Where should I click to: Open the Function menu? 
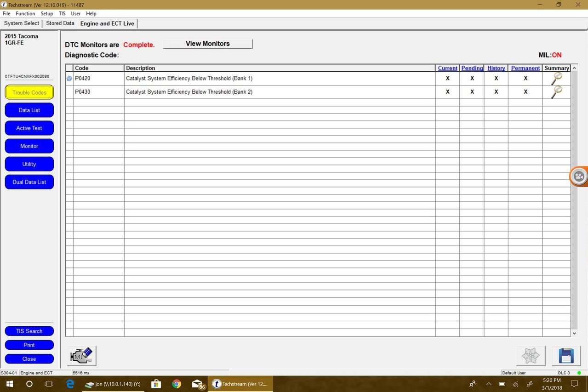(25, 14)
